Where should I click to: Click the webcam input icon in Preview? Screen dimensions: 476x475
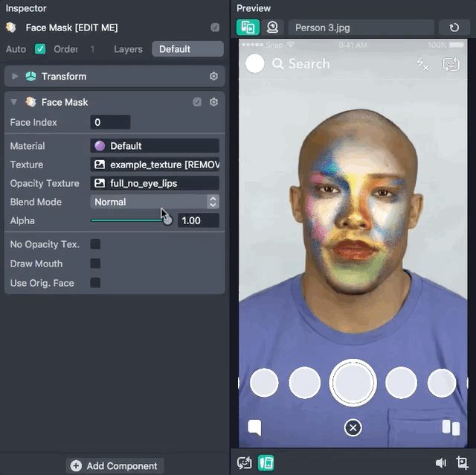click(273, 28)
